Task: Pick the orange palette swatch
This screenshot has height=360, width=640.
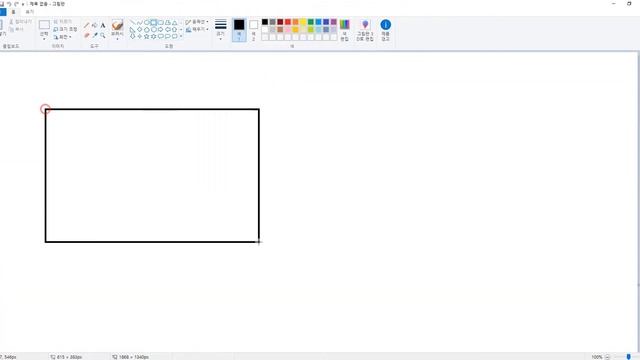Action: (x=296, y=22)
